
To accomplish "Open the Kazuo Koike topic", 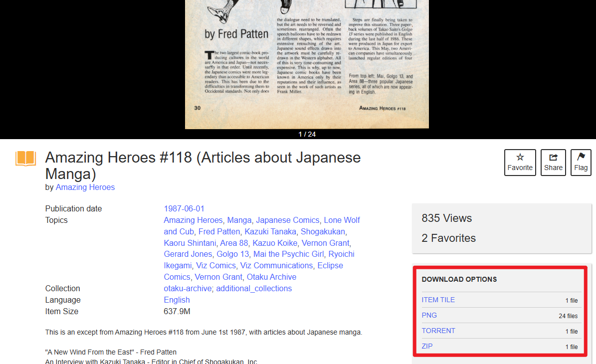I will [x=275, y=243].
